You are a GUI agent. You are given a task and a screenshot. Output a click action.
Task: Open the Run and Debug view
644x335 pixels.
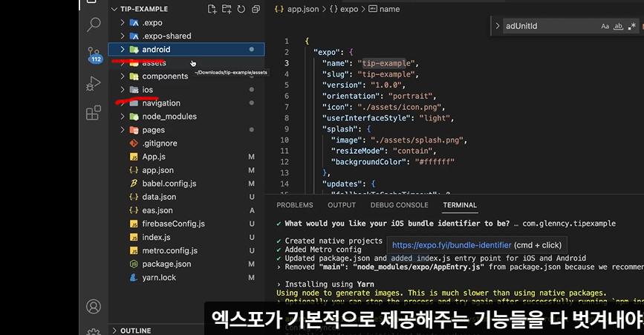pyautogui.click(x=94, y=84)
